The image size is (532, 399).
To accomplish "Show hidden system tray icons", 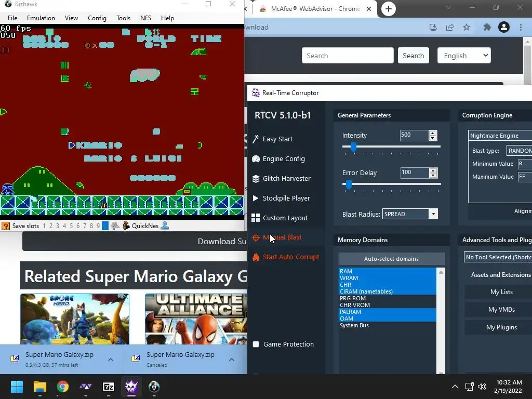I will coord(455,387).
